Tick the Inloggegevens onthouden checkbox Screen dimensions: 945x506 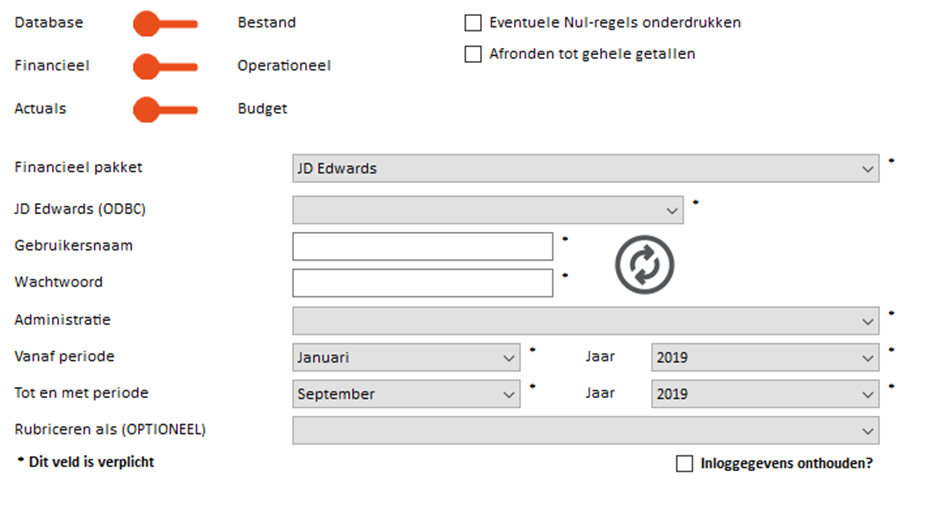click(x=684, y=463)
